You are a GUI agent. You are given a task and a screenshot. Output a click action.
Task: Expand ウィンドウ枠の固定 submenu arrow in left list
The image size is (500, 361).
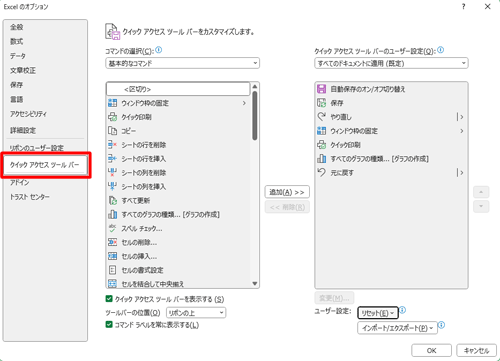click(x=244, y=103)
